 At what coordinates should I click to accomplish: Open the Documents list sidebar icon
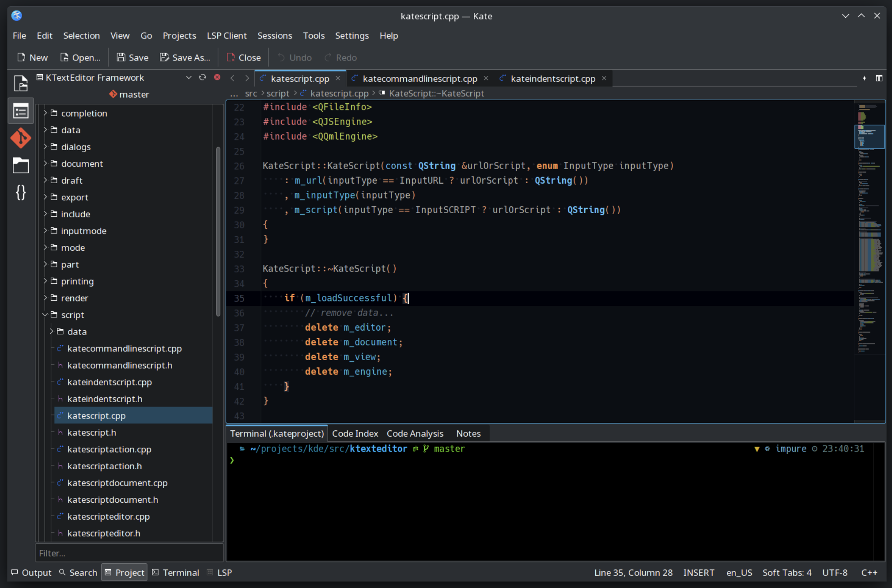(x=21, y=83)
